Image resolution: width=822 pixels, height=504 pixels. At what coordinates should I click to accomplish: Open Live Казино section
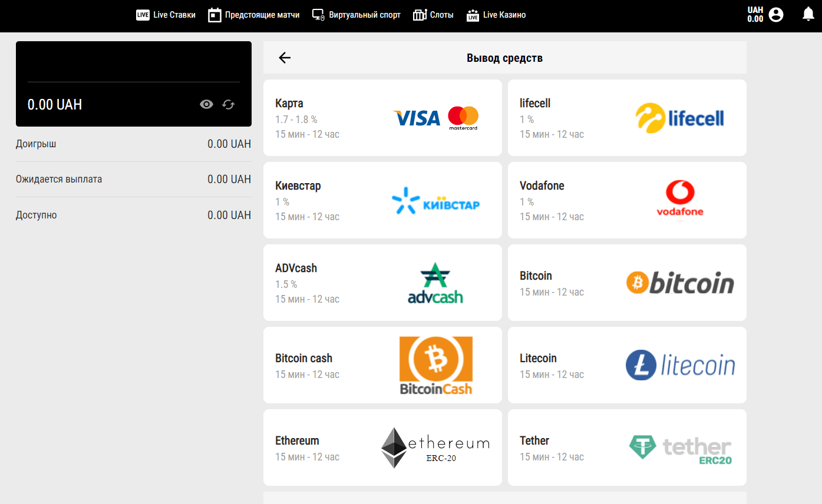click(x=496, y=15)
